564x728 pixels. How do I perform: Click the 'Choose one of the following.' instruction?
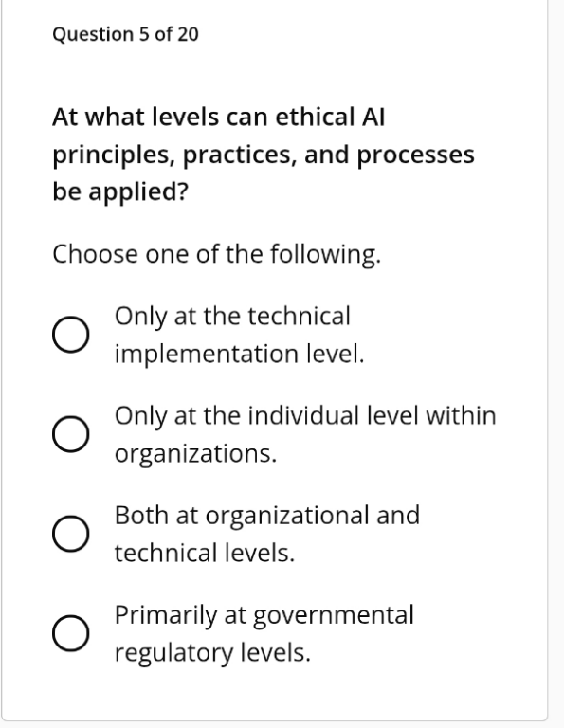(x=216, y=255)
